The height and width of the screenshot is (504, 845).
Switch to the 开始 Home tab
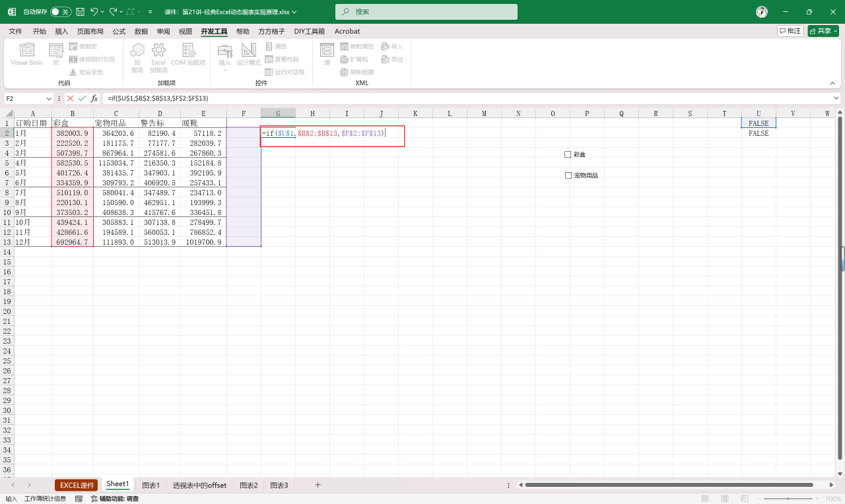pos(40,31)
